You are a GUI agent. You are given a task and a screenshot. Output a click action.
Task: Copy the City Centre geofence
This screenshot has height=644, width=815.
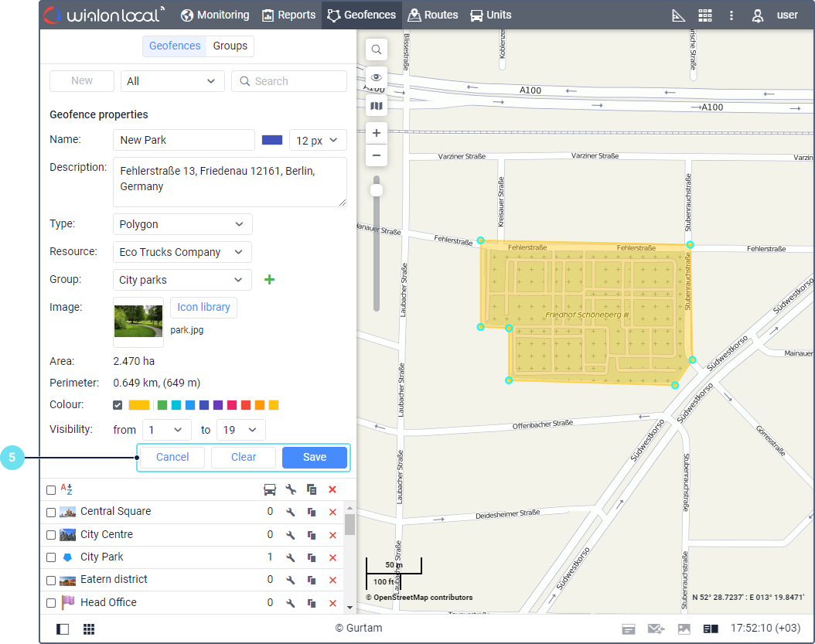[312, 535]
